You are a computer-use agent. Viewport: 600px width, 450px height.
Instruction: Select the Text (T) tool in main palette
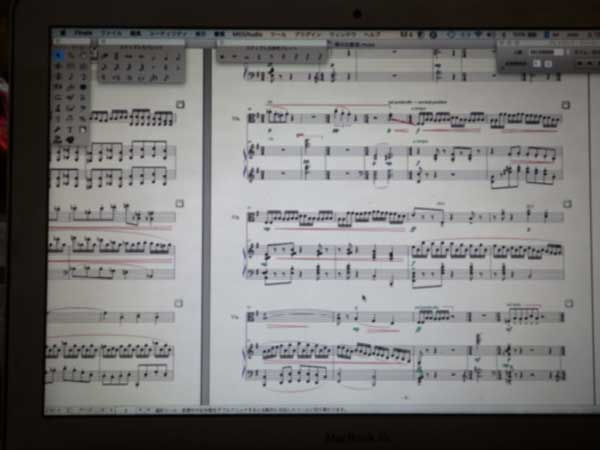[70, 130]
